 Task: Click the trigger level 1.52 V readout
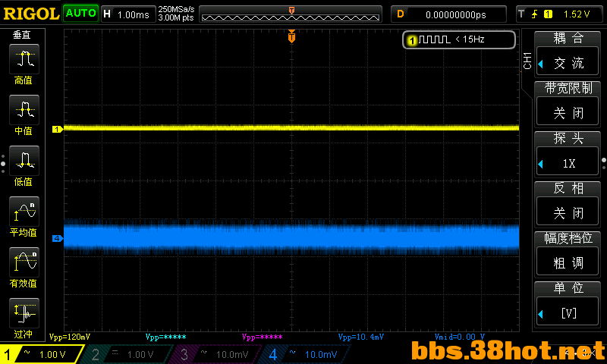click(577, 14)
